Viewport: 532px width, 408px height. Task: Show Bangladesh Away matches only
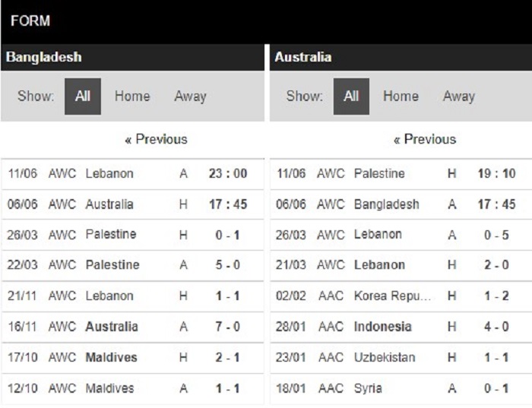190,96
